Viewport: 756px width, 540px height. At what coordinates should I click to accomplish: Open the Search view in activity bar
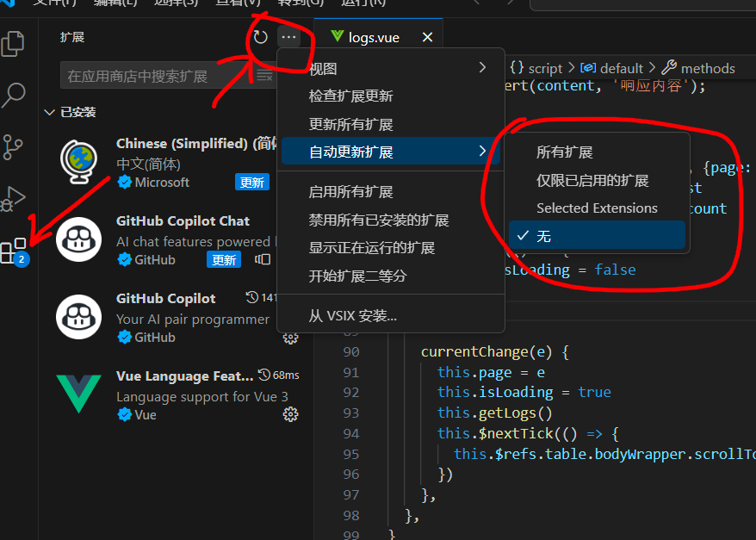tap(14, 95)
